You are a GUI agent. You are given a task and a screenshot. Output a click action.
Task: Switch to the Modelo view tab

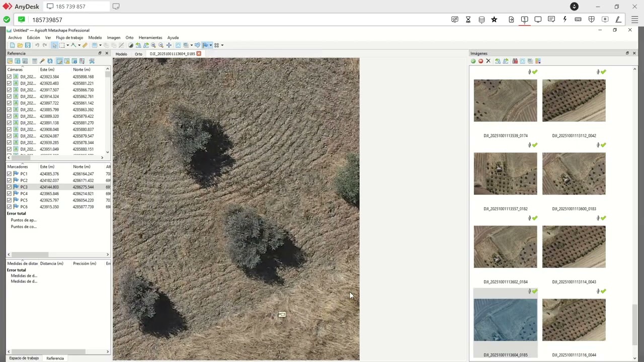[x=121, y=54]
